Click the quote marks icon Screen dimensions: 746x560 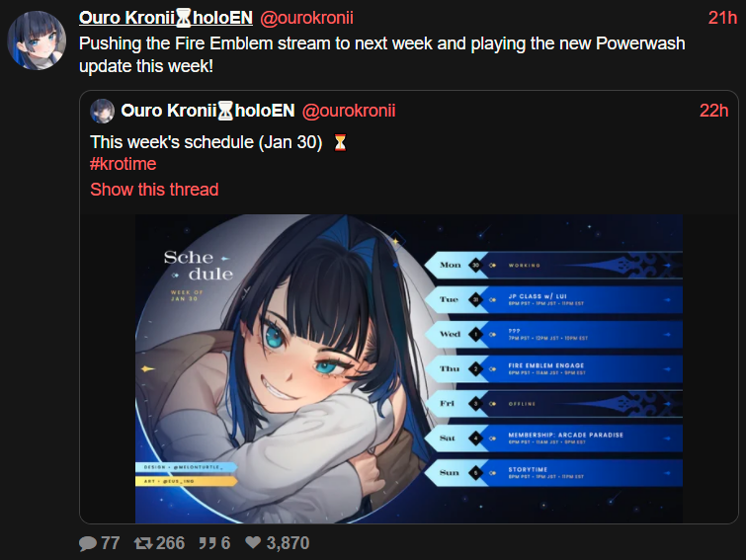(207, 543)
